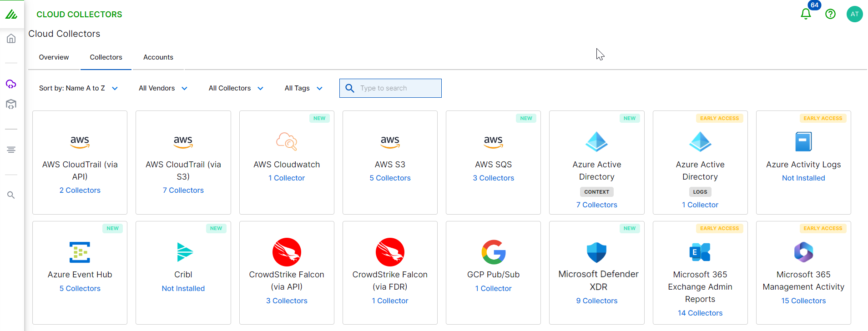Open 5 Collectors under Azure Event Hub
868x331 pixels.
(x=80, y=288)
